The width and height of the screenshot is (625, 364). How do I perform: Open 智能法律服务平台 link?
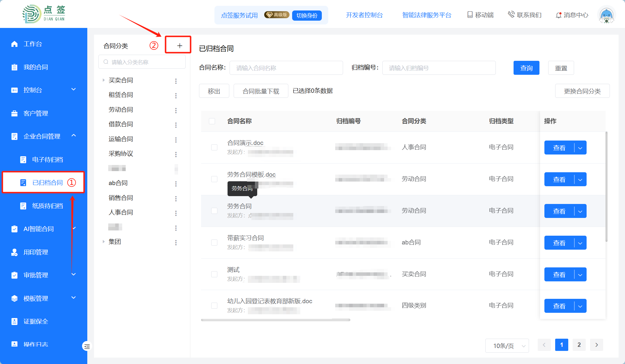(427, 15)
